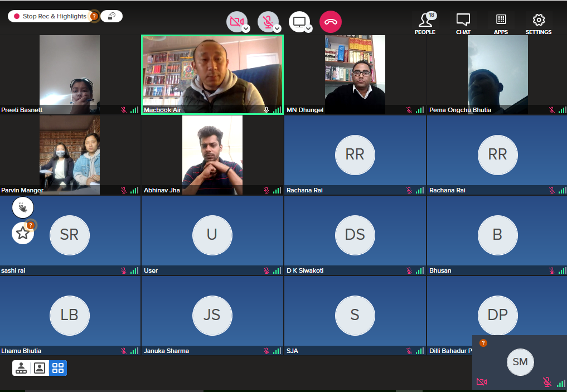Click Stop Rec & Highlights button
The height and width of the screenshot is (392, 567).
(50, 16)
